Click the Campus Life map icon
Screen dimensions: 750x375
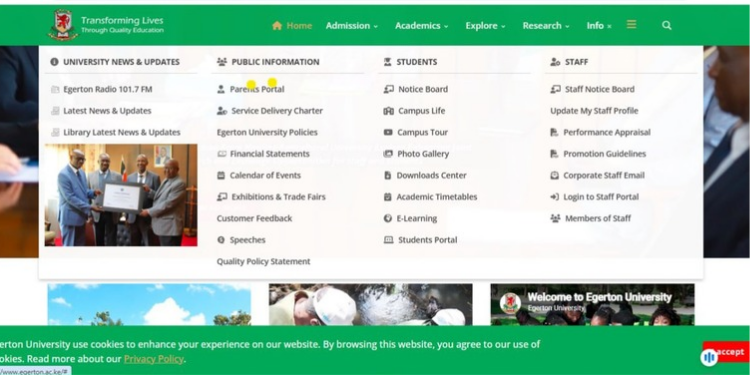[388, 111]
